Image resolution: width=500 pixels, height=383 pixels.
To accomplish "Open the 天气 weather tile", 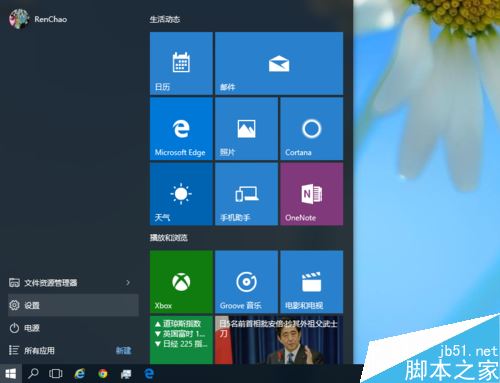I will tap(181, 194).
